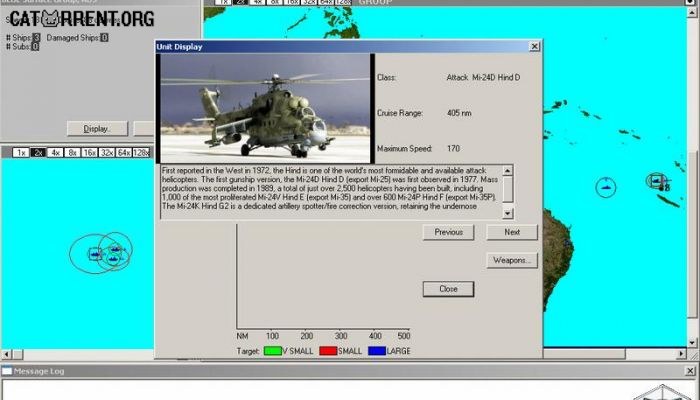Dismiss Unit Display via title bar X
The height and width of the screenshot is (400, 700).
coord(534,46)
